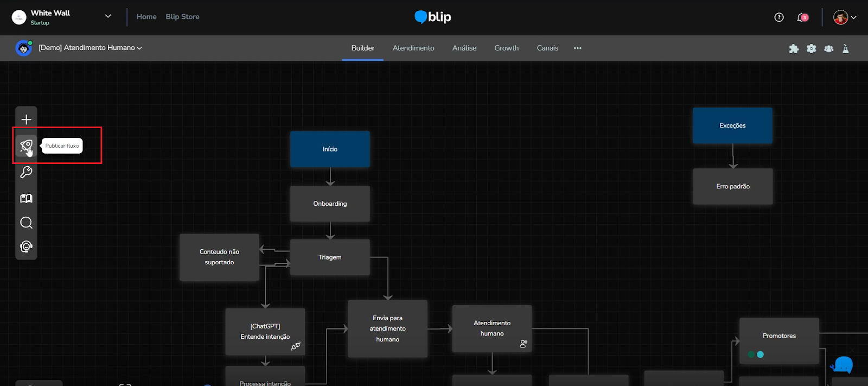This screenshot has height=386, width=868.
Task: Click the help question mark icon
Action: [x=779, y=17]
